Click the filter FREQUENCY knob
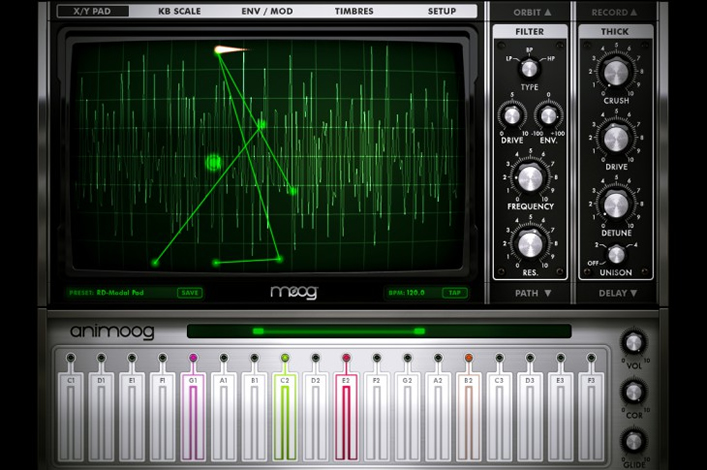 [x=530, y=178]
